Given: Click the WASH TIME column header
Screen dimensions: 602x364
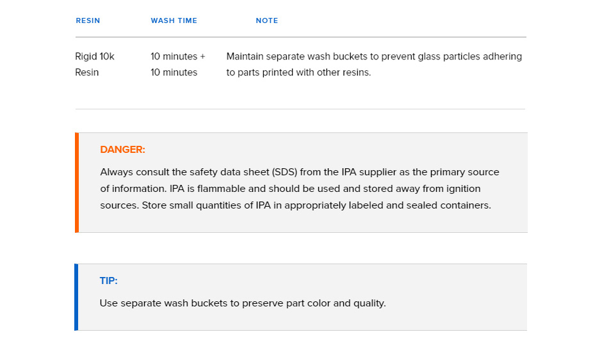Looking at the screenshot, I should click(x=174, y=20).
